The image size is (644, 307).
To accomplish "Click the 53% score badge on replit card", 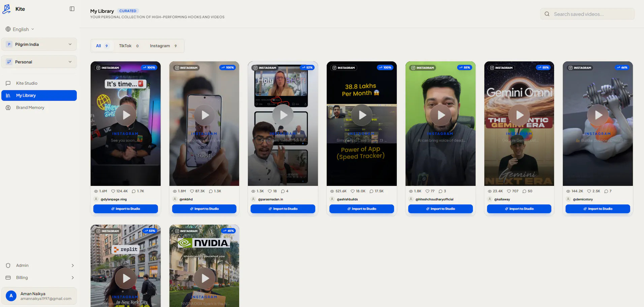I will (x=150, y=231).
